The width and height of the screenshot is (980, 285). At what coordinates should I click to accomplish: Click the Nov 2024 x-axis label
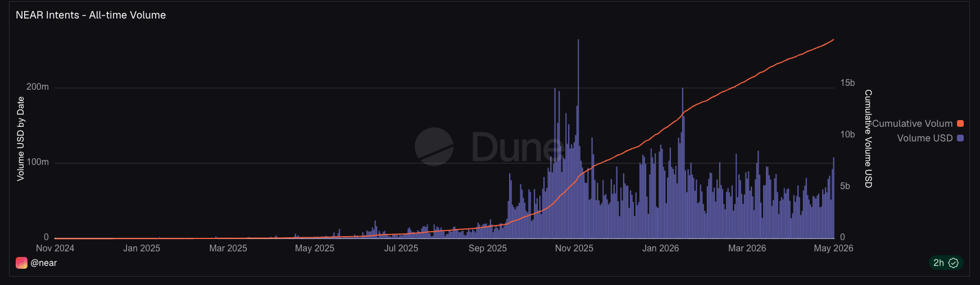coord(55,248)
